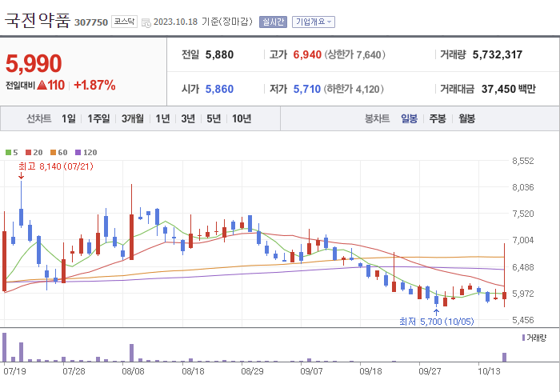Select the 1주일 line chart tab
The image size is (560, 392).
point(98,118)
